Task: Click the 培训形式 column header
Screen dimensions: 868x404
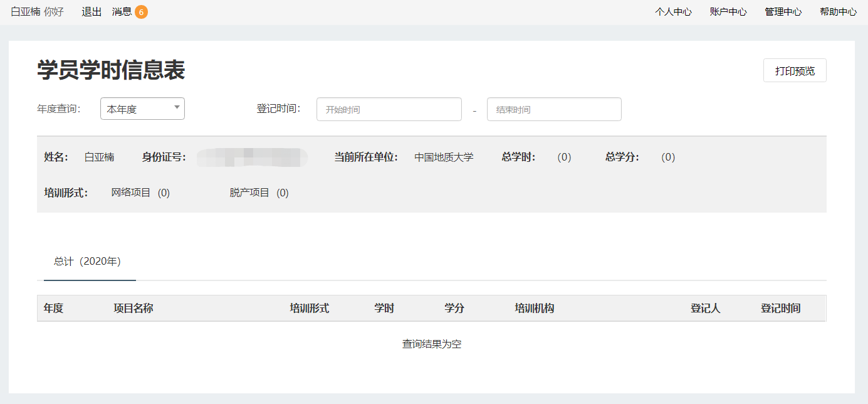Action: tap(309, 308)
